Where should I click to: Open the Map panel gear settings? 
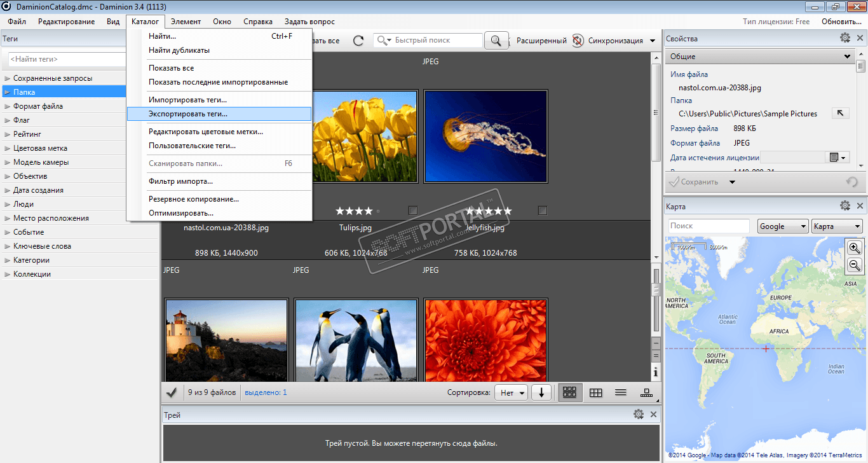(x=844, y=205)
